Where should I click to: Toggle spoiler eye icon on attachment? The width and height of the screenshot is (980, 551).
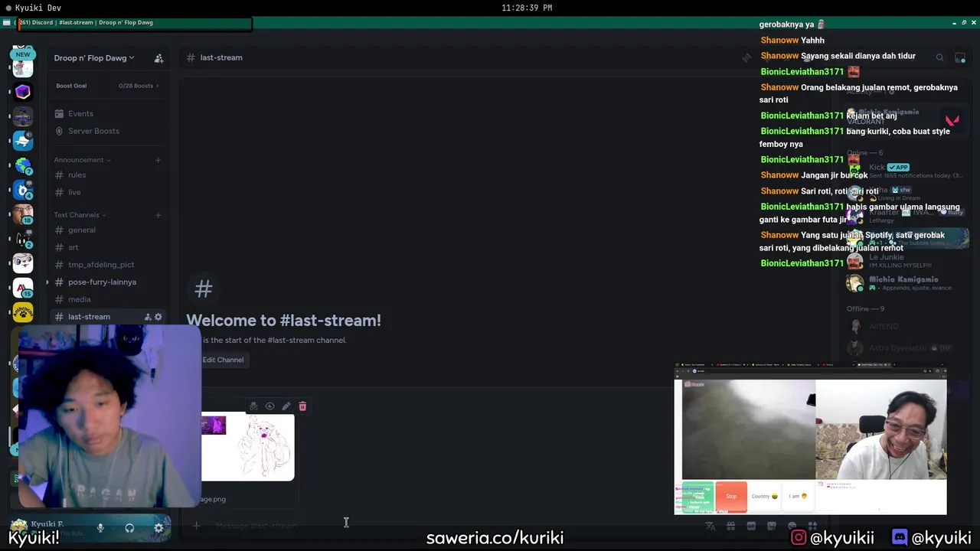coord(269,406)
